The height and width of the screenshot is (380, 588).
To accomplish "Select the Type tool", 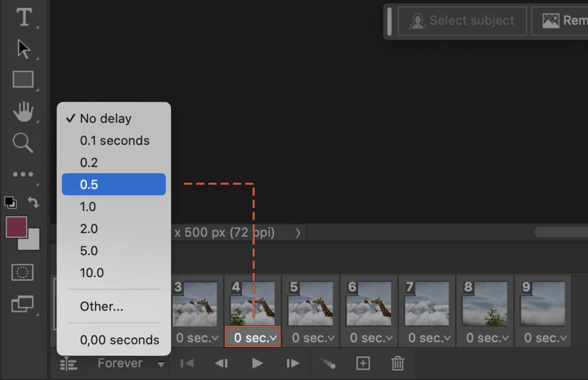I will (x=24, y=17).
